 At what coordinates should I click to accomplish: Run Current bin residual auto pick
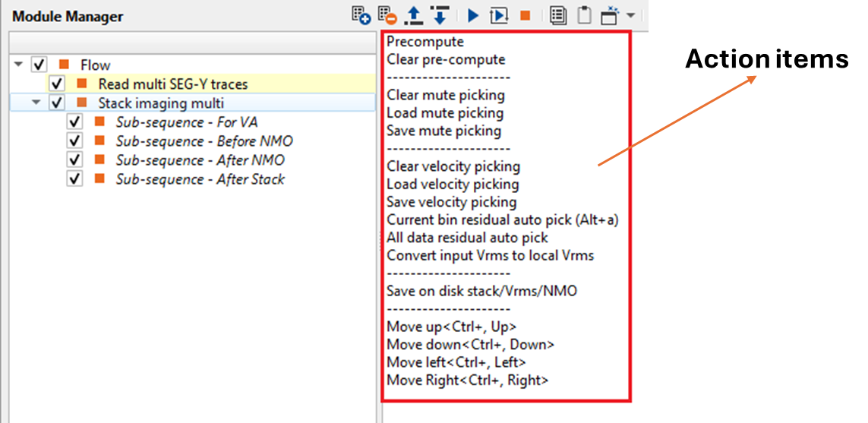coord(503,219)
